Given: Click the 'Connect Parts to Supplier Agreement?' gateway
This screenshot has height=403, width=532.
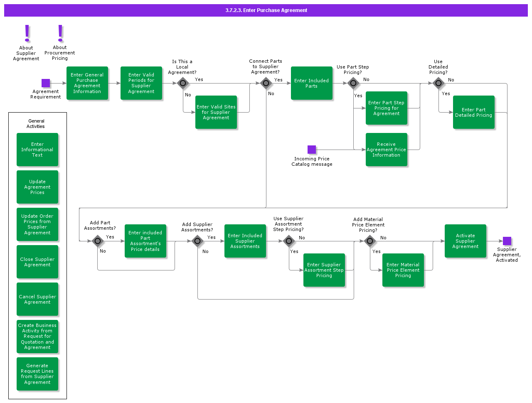Looking at the screenshot, I should click(266, 83).
